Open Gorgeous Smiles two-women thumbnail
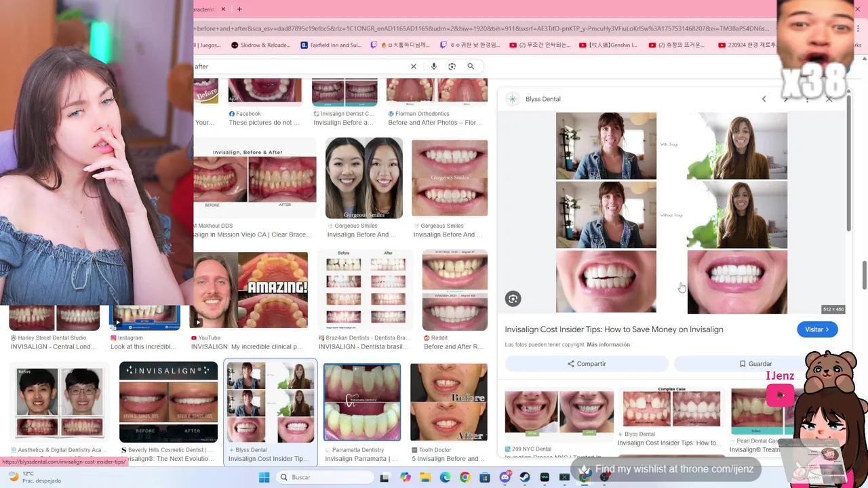 pyautogui.click(x=364, y=178)
